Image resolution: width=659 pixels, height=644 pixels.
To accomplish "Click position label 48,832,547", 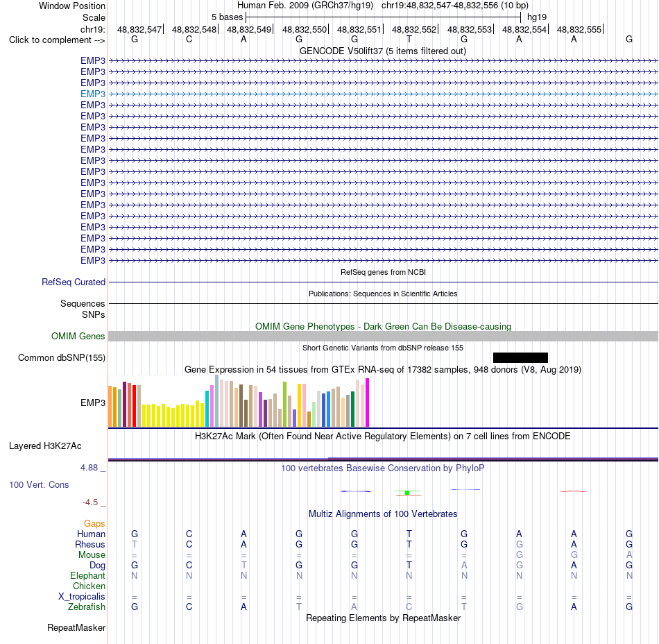I will tap(139, 29).
